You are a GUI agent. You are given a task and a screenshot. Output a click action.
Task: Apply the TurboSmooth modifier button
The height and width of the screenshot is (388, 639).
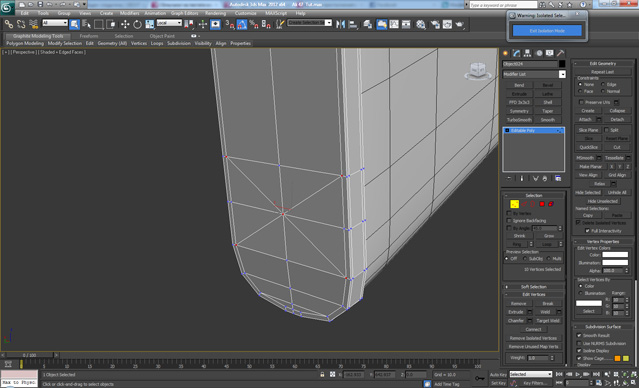coord(519,120)
